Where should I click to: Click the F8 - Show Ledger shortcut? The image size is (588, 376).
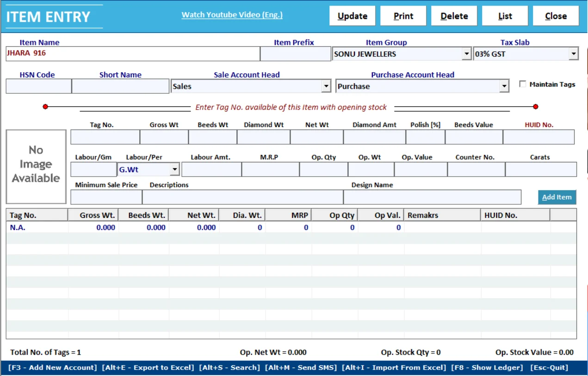pos(488,368)
